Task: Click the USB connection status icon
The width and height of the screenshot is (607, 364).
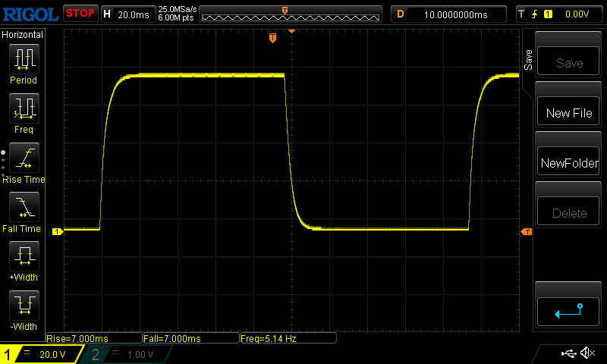Action: click(x=568, y=353)
